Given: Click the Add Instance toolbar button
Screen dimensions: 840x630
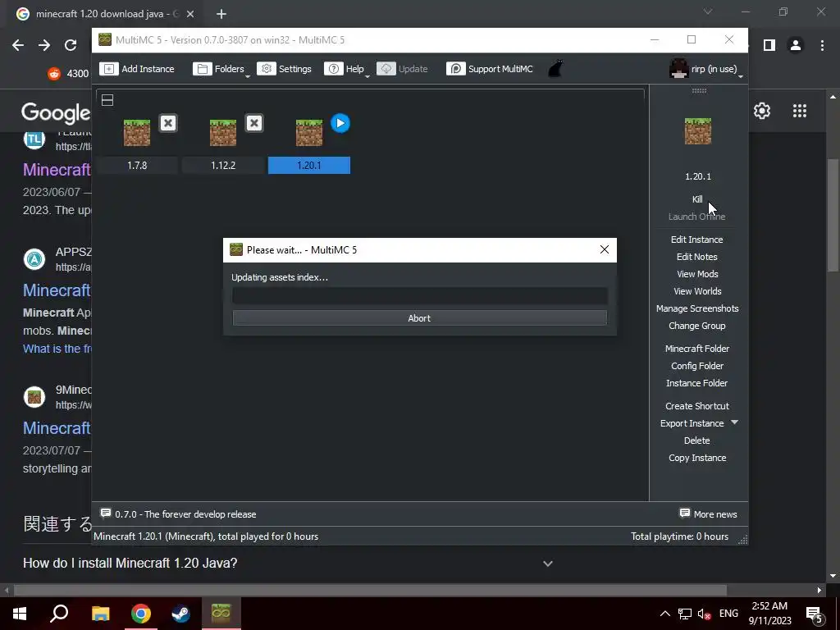Looking at the screenshot, I should click(137, 69).
